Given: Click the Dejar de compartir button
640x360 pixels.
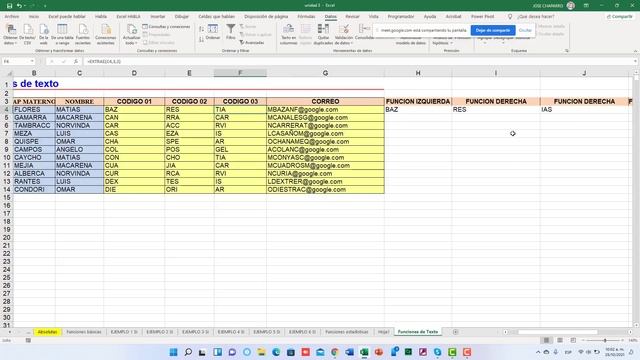Looking at the screenshot, I should 493,30.
